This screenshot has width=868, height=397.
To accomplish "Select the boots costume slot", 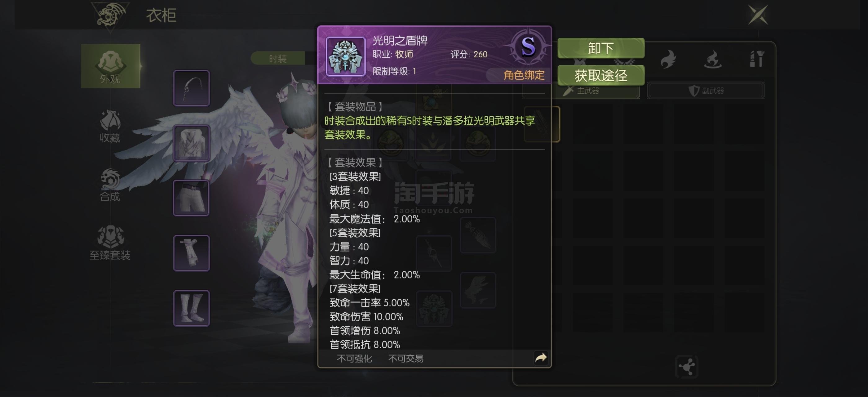I will tap(191, 308).
